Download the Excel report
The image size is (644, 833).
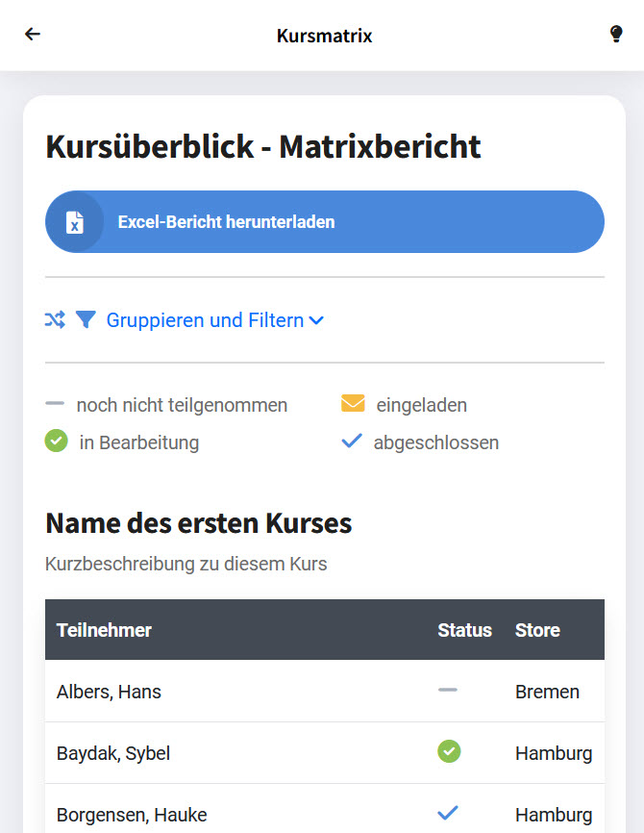324,222
